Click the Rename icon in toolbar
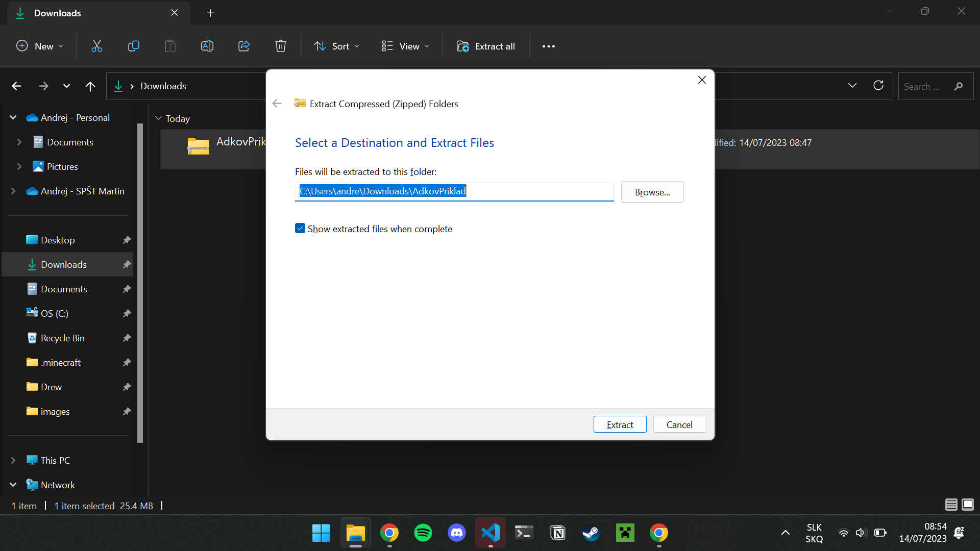Viewport: 980px width, 551px height. pyautogui.click(x=207, y=46)
